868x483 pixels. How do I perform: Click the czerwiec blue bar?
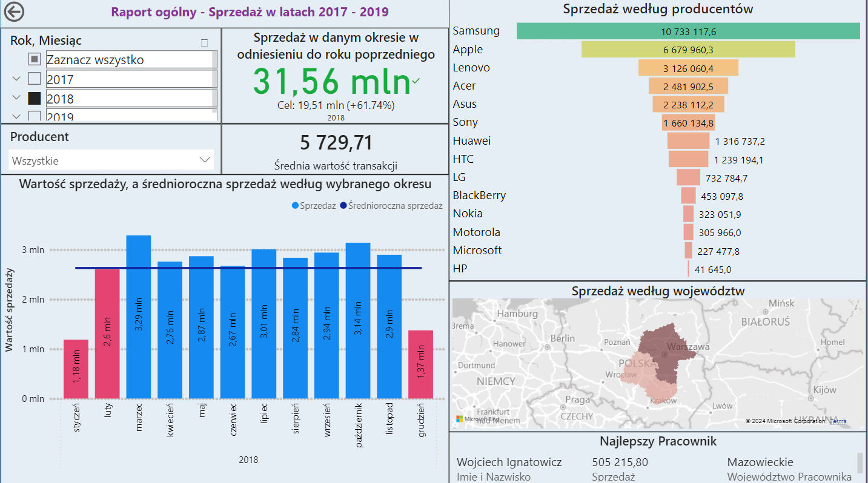[x=233, y=332]
